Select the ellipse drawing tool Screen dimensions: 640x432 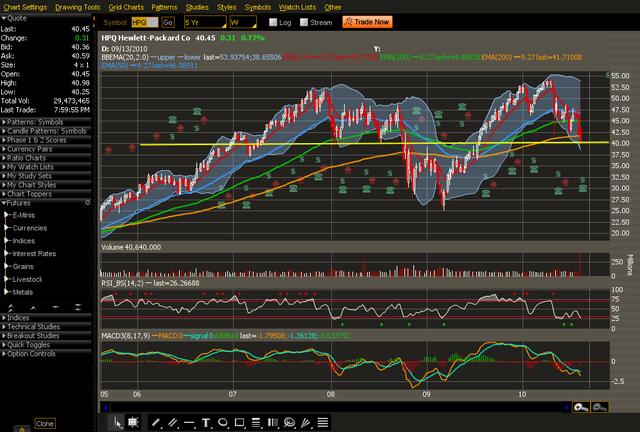(x=223, y=423)
